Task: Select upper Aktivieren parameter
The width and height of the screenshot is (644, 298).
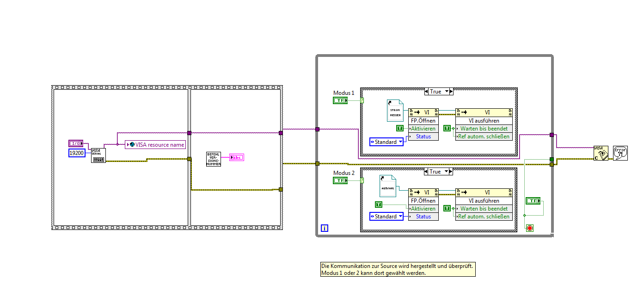Action: pos(423,128)
